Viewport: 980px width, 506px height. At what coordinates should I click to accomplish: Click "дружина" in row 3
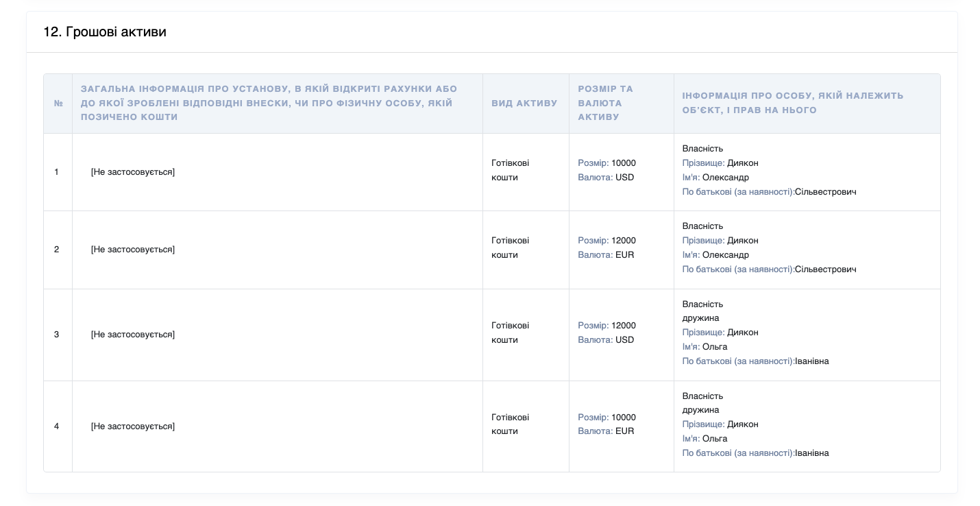[x=700, y=318]
